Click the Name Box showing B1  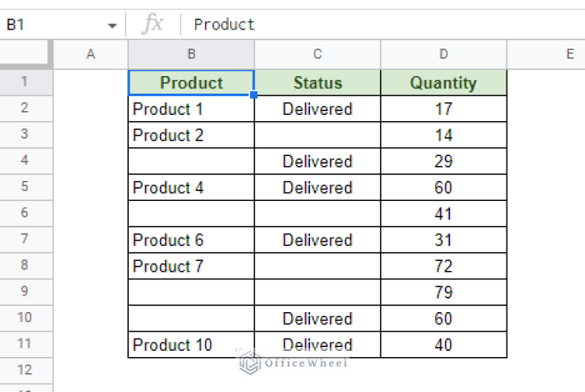53,24
